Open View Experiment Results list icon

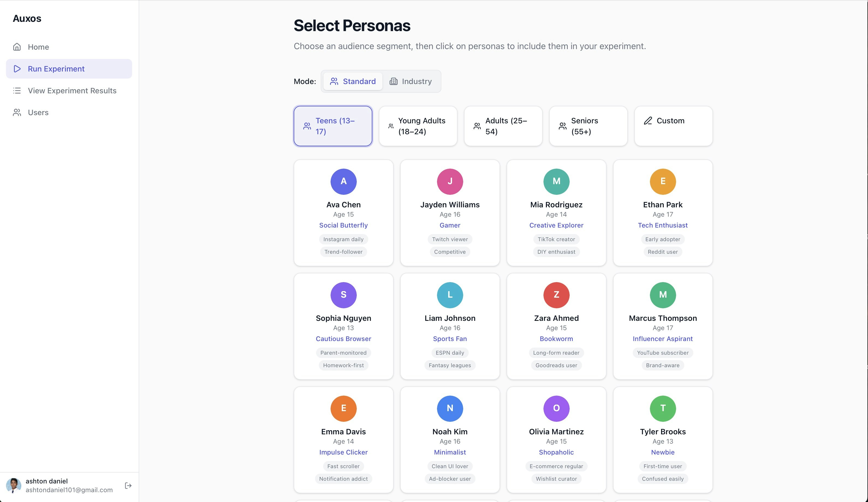(x=17, y=91)
